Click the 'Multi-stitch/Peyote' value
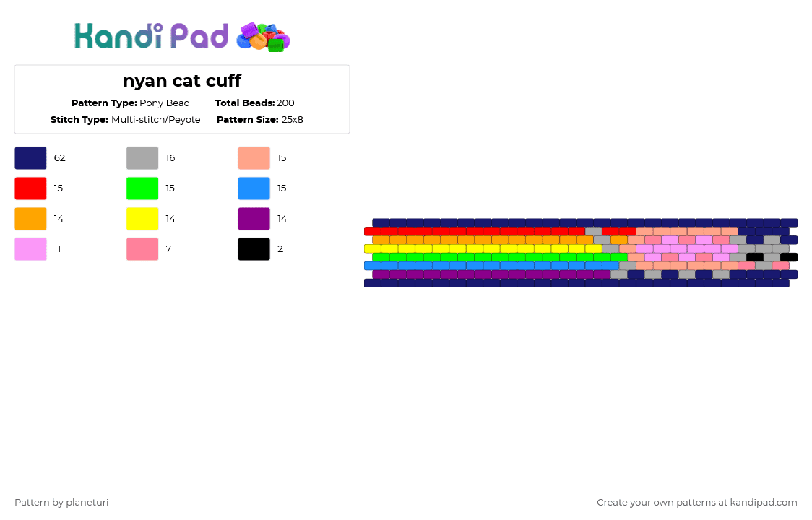 [156, 120]
